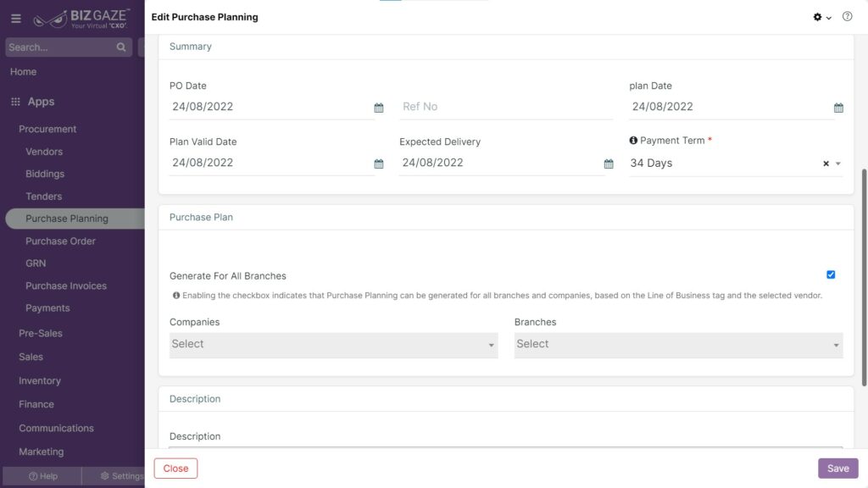Click the settings gear icon at top right
The height and width of the screenshot is (488, 868).
(x=817, y=17)
